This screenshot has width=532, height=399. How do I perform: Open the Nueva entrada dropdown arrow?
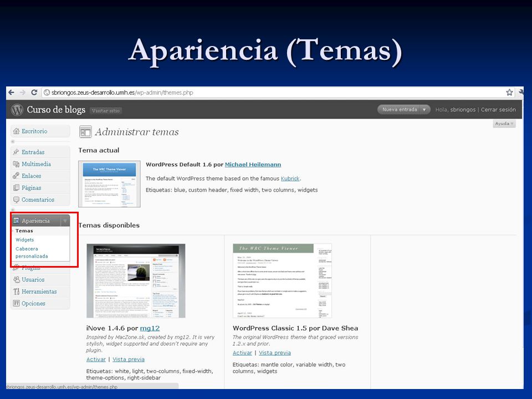click(x=424, y=110)
